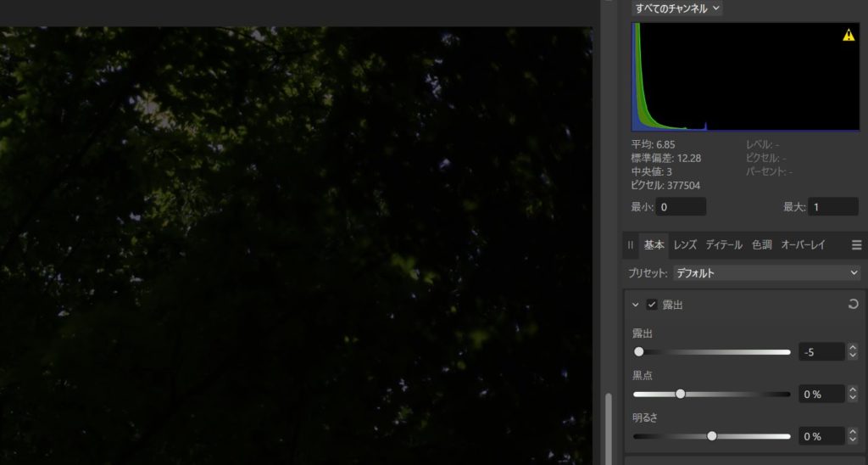This screenshot has width=868, height=465.
Task: Switch to the ディテール tab
Action: tap(724, 245)
